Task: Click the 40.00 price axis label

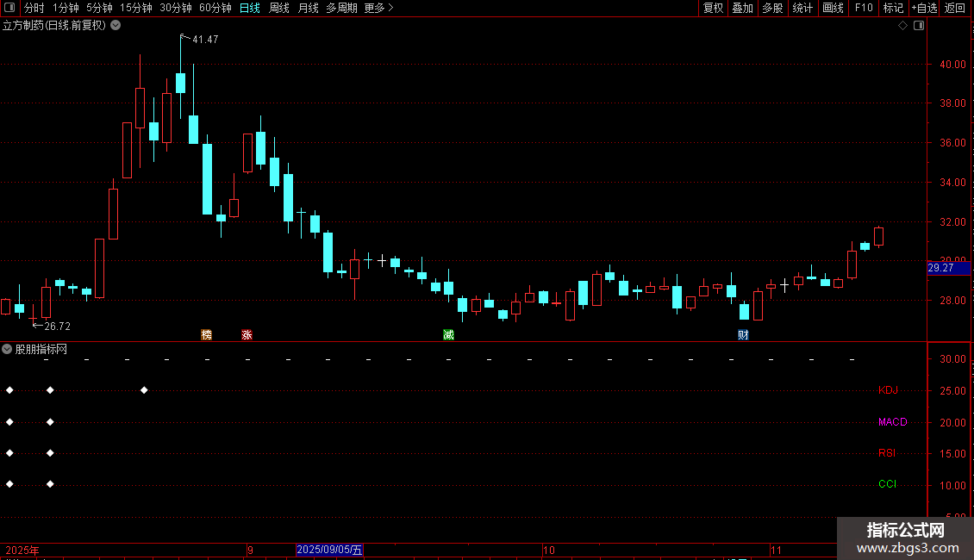Action: pyautogui.click(x=952, y=64)
